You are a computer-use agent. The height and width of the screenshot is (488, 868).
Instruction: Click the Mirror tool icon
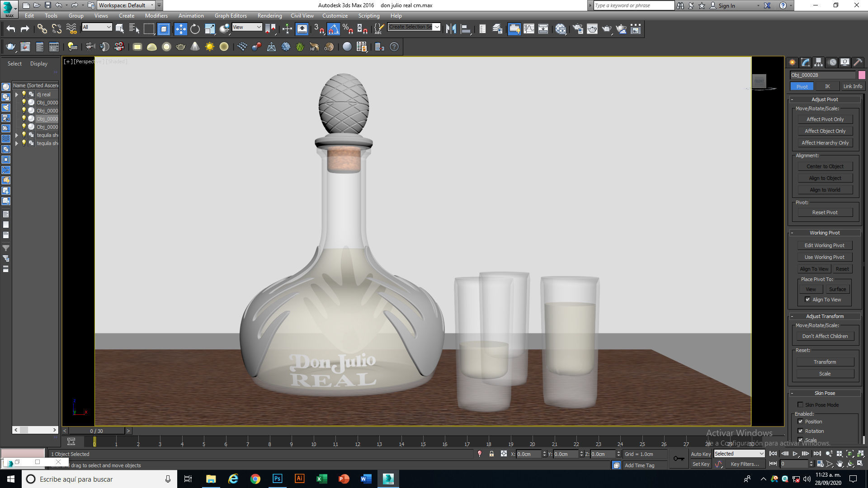coord(451,29)
